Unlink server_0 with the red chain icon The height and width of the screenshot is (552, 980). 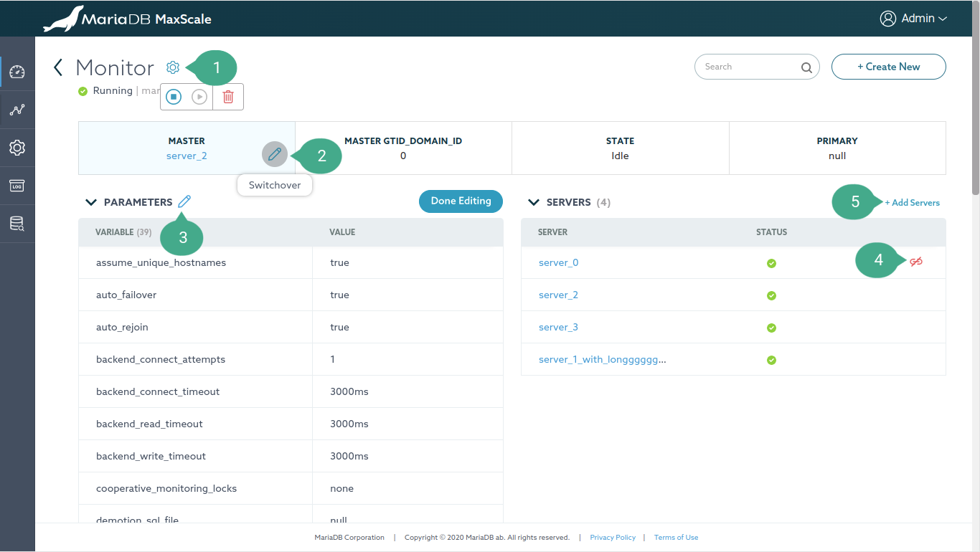(x=916, y=262)
